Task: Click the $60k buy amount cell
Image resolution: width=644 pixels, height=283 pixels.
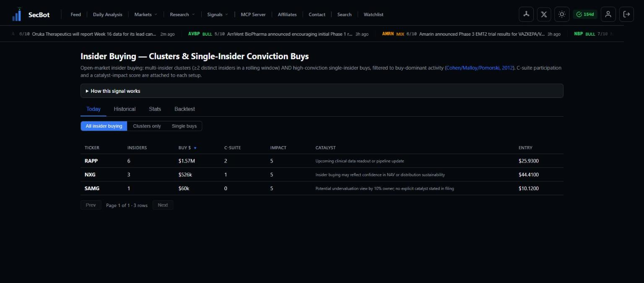Action: [x=184, y=189]
